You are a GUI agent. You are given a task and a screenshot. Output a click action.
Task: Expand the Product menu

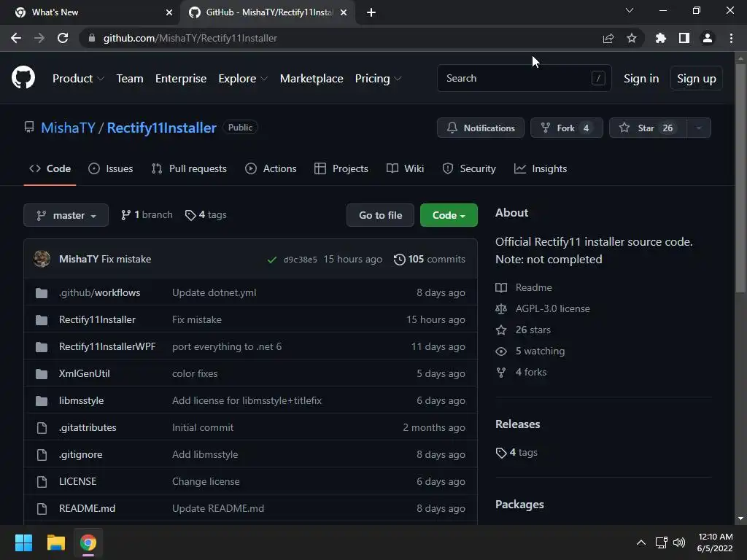78,79
